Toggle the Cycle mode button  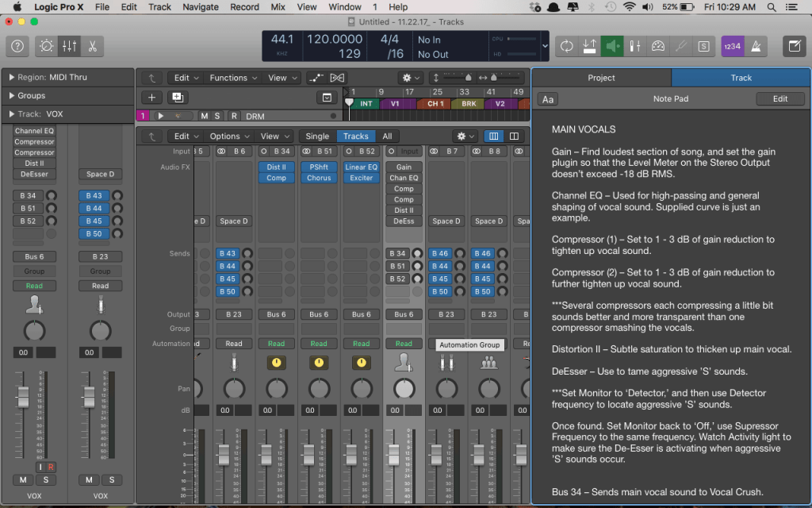[x=566, y=46]
